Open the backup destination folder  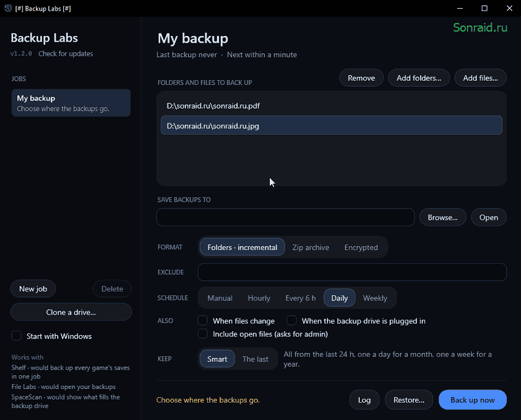(489, 217)
